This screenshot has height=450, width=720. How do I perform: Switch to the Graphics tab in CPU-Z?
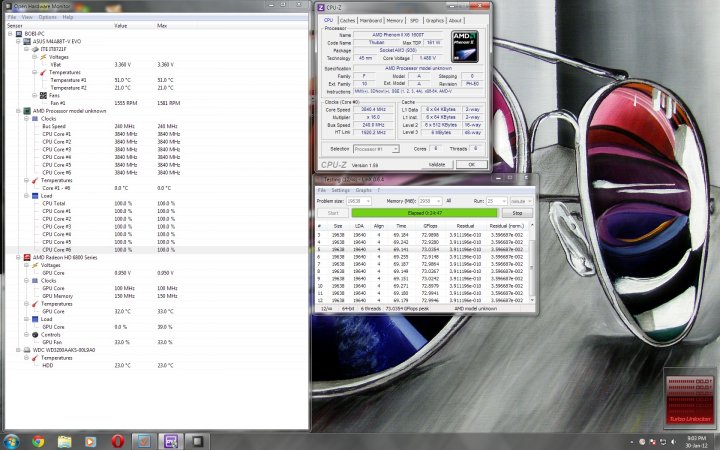pyautogui.click(x=434, y=21)
